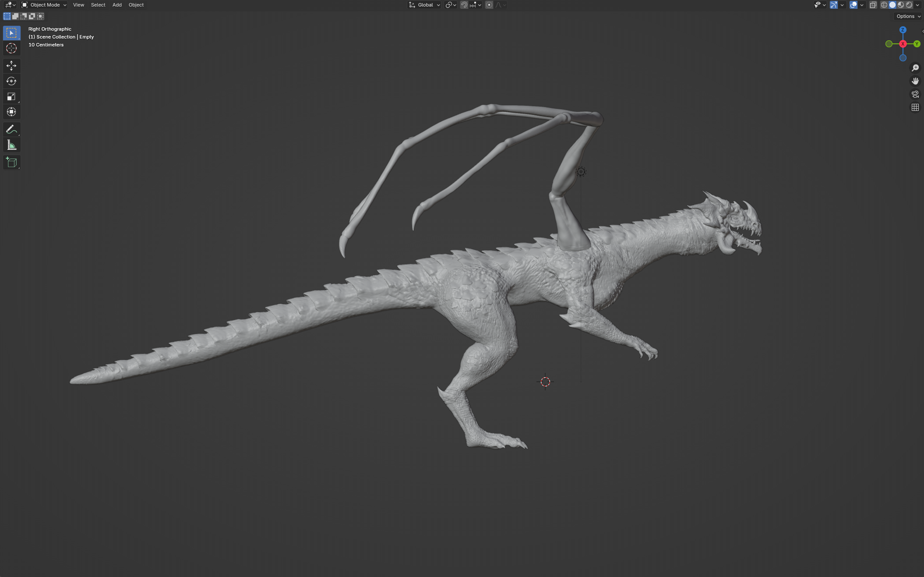
Task: Switch to orthographic/perspective grid icon
Action: pyautogui.click(x=915, y=107)
